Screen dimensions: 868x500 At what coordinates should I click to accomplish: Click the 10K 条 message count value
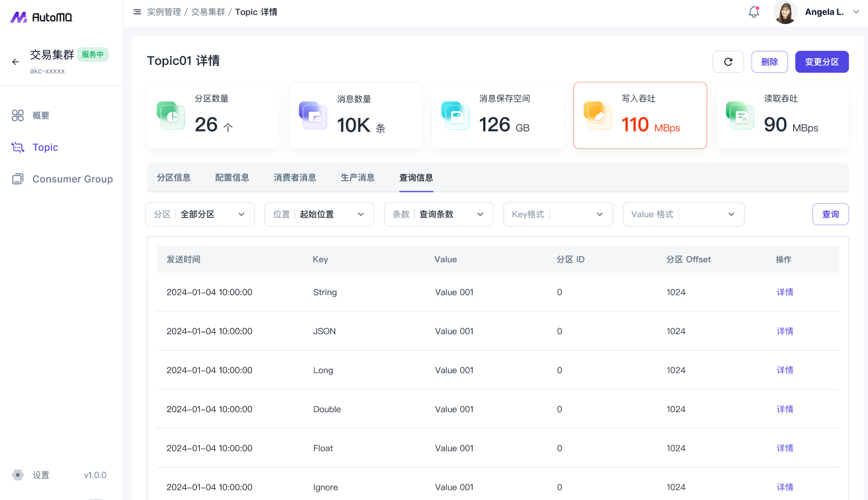point(361,125)
